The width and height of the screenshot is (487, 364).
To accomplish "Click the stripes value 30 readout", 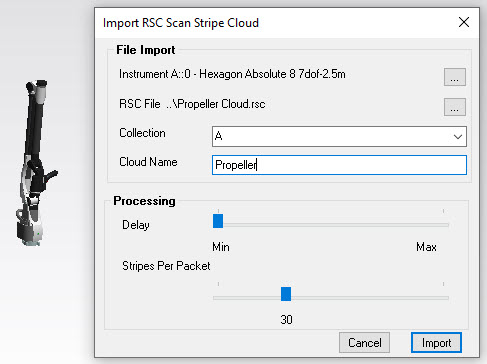I will [x=286, y=320].
